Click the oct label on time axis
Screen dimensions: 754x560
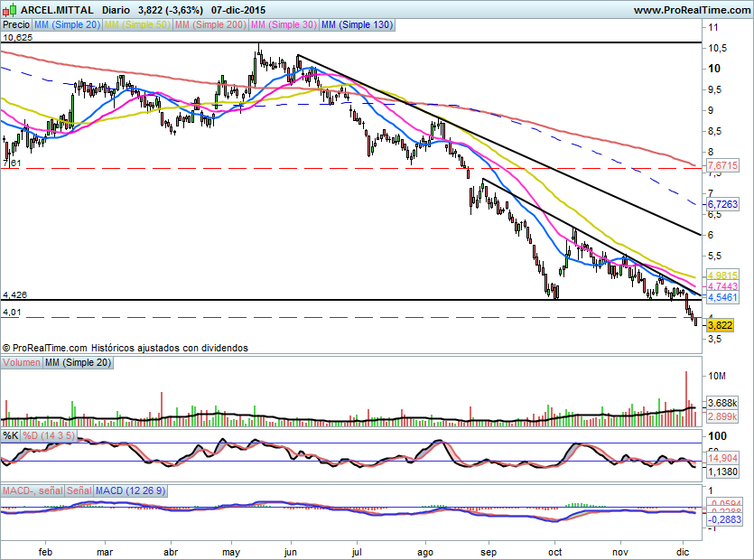(555, 552)
